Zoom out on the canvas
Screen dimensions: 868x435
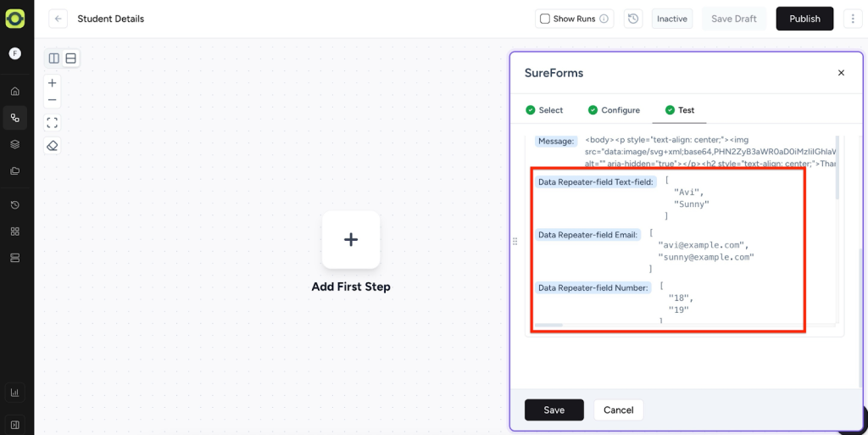pos(53,100)
